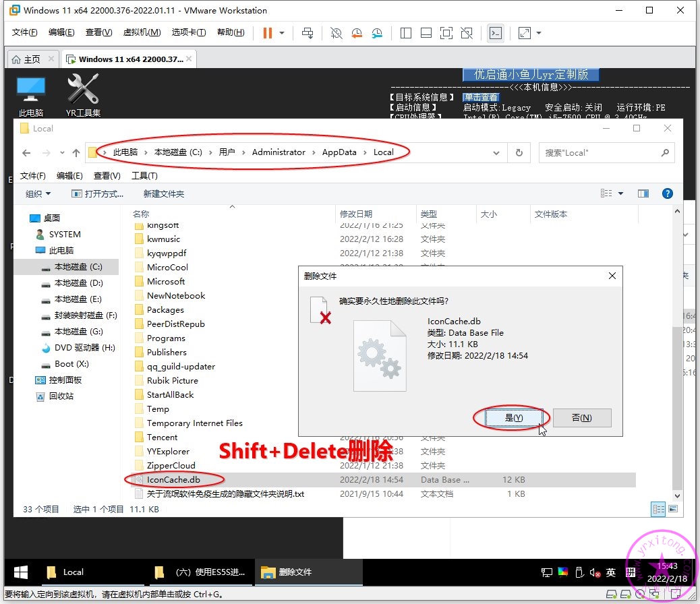700x604 pixels.
Task: Open the VMware 帮助(H) menu
Action: point(231,32)
